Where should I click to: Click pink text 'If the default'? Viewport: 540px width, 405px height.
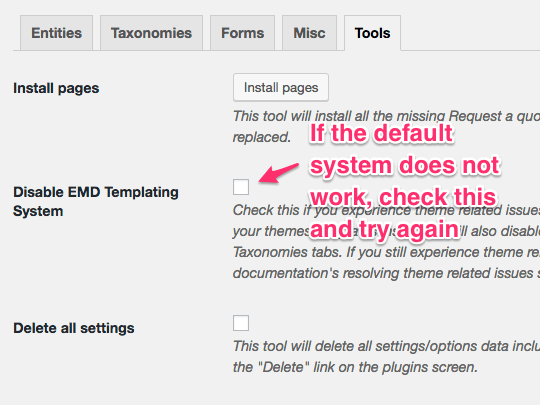[381, 133]
